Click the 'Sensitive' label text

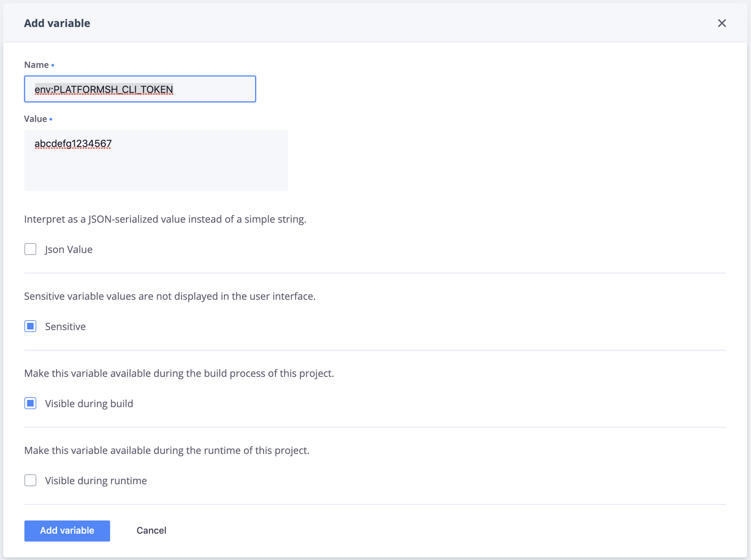pyautogui.click(x=65, y=326)
